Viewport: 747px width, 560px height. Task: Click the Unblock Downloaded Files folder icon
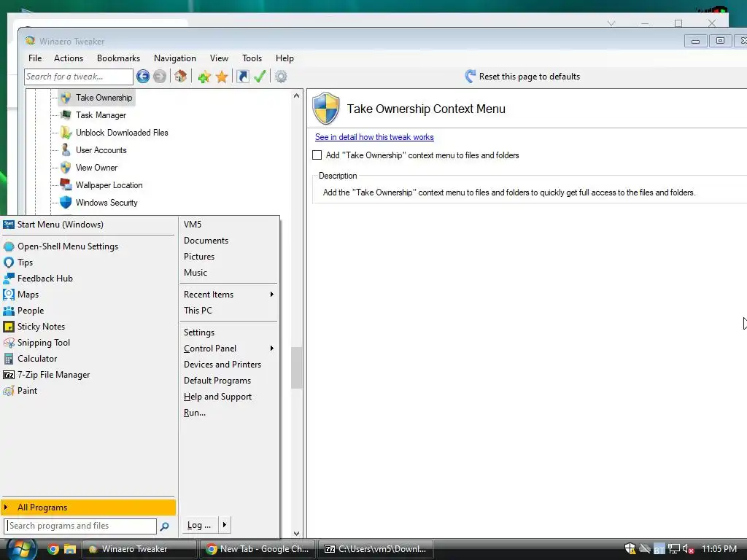point(66,133)
